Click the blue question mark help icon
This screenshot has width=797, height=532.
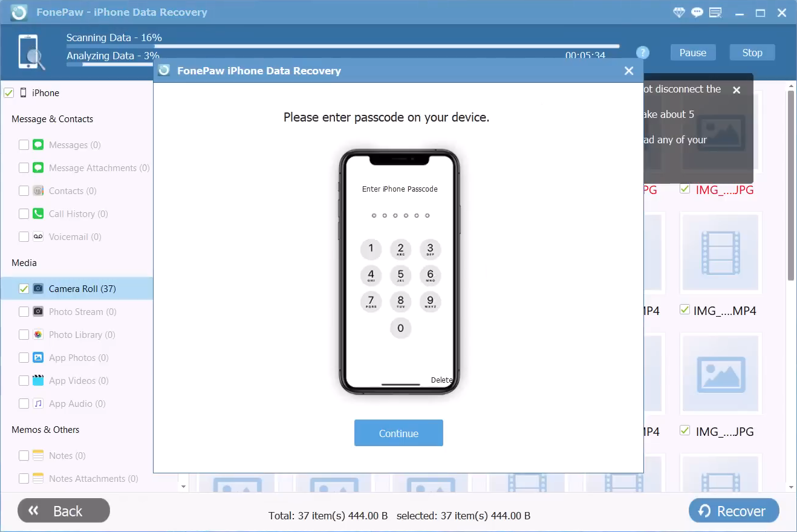pyautogui.click(x=643, y=53)
